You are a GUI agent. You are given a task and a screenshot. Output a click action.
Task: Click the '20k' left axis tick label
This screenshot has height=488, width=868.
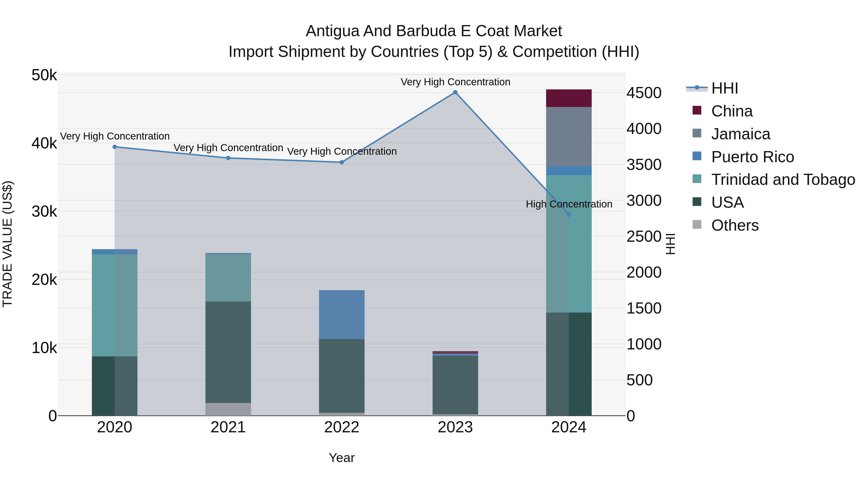(x=44, y=280)
